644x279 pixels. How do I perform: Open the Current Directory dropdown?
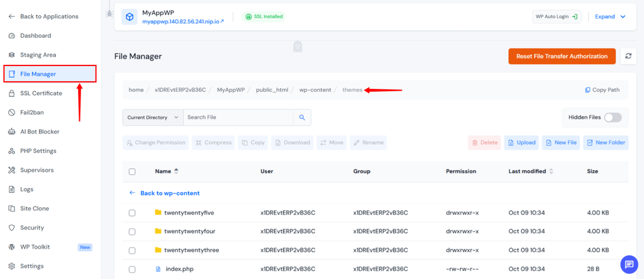[153, 117]
